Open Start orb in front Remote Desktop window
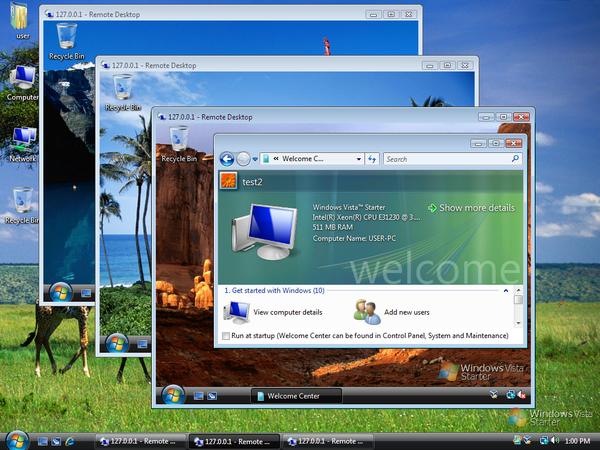 [173, 395]
